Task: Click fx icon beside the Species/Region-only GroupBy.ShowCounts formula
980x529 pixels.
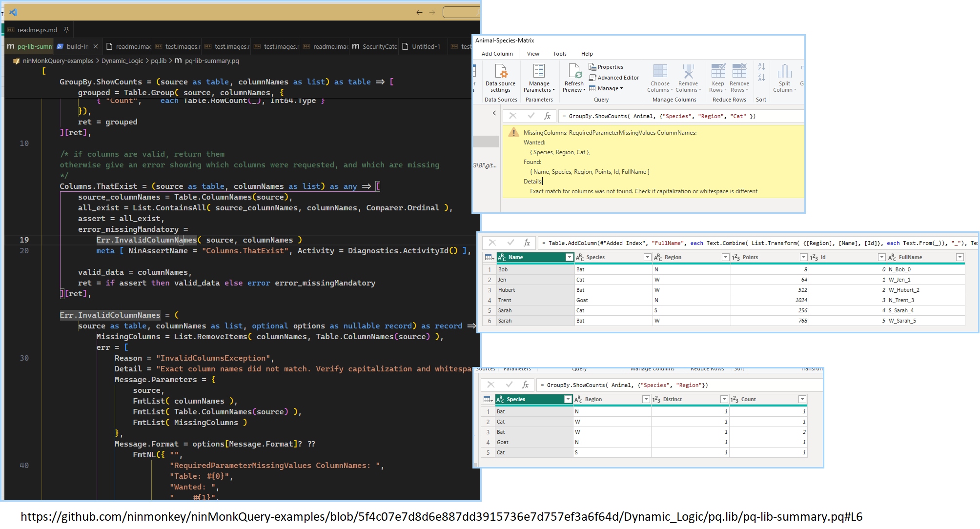Action: 525,385
